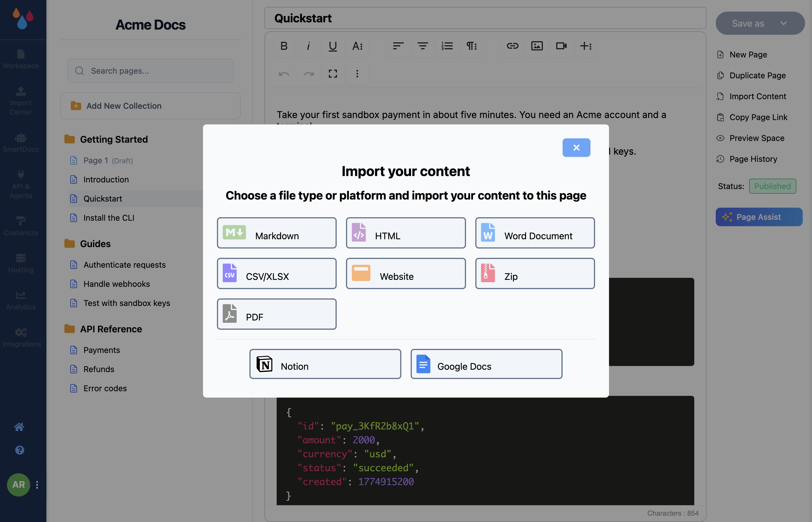Image resolution: width=812 pixels, height=522 pixels.
Task: Open Import Center in sidebar
Action: click(21, 101)
